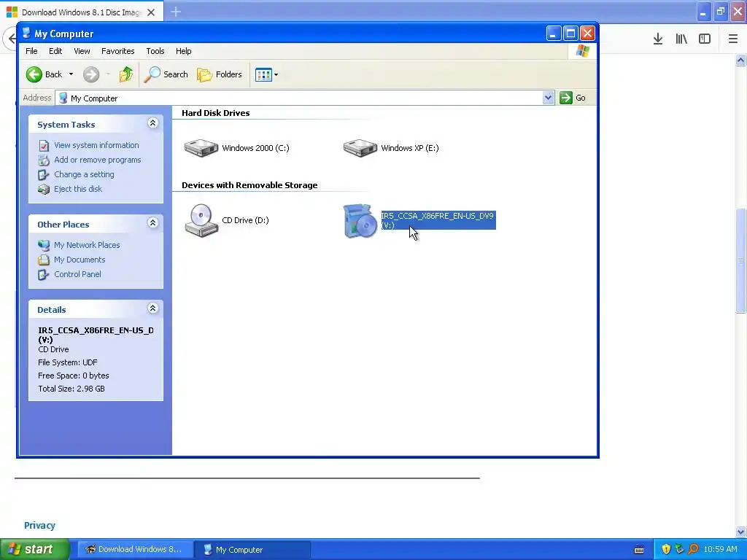Viewport: 747px width, 560px height.
Task: Open the View menu
Action: (82, 51)
